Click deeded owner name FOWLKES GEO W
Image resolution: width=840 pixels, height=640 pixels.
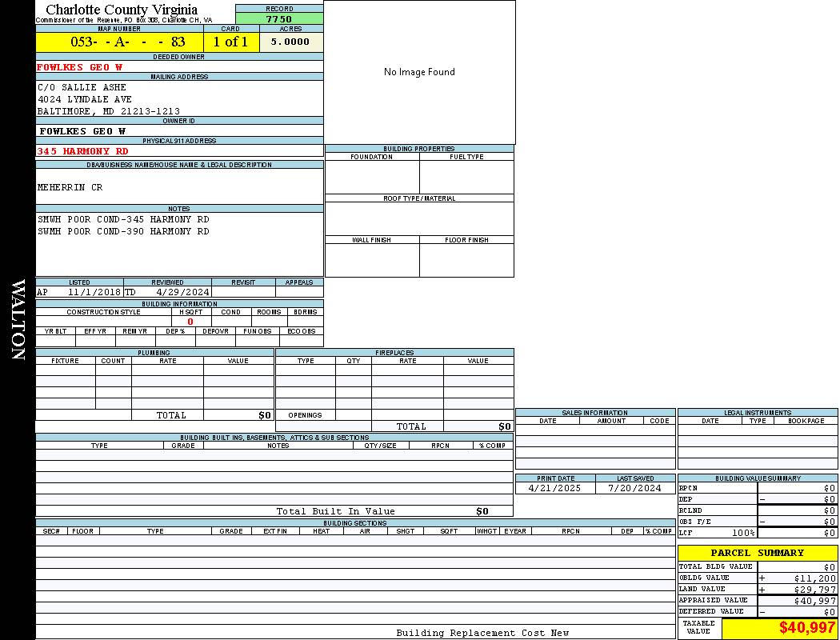[80, 67]
